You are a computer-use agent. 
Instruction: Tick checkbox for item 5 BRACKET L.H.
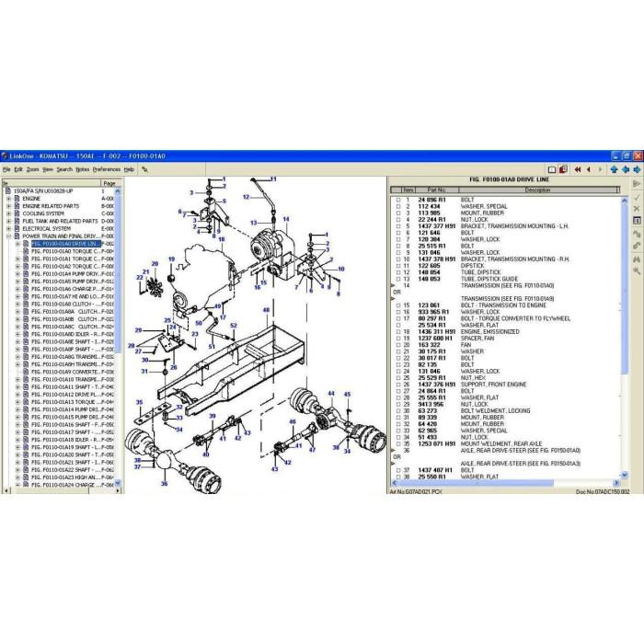398,226
